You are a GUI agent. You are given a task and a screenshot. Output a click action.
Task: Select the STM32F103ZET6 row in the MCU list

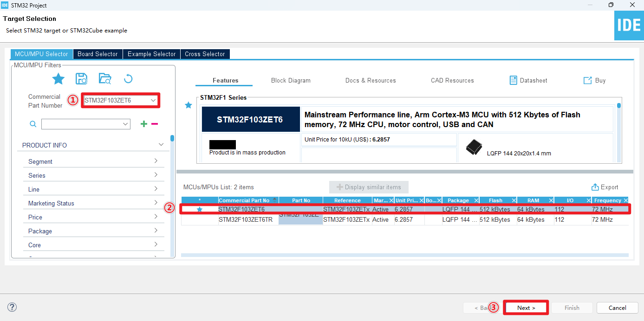pos(405,209)
